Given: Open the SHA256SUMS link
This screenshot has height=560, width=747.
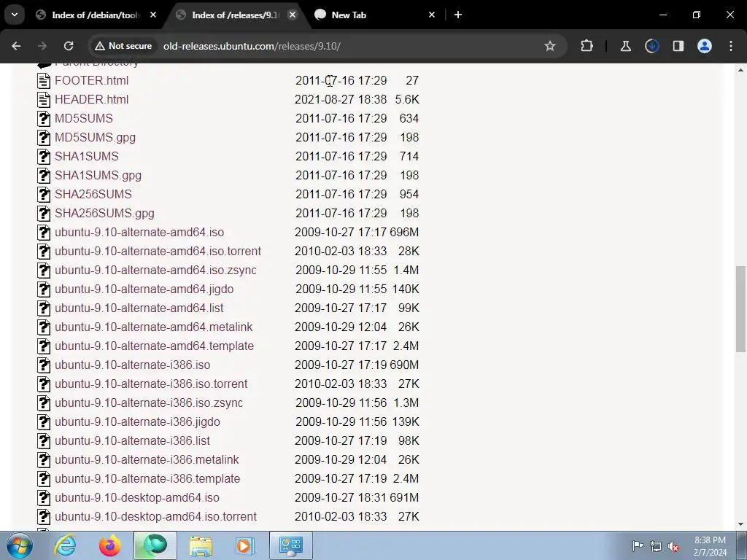Looking at the screenshot, I should tap(93, 194).
